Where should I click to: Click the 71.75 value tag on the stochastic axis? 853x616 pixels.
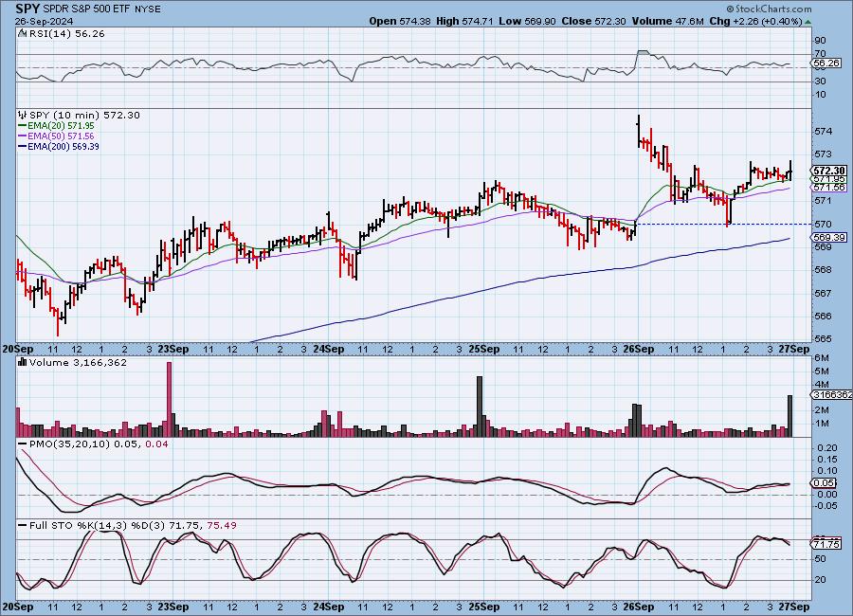coord(826,544)
